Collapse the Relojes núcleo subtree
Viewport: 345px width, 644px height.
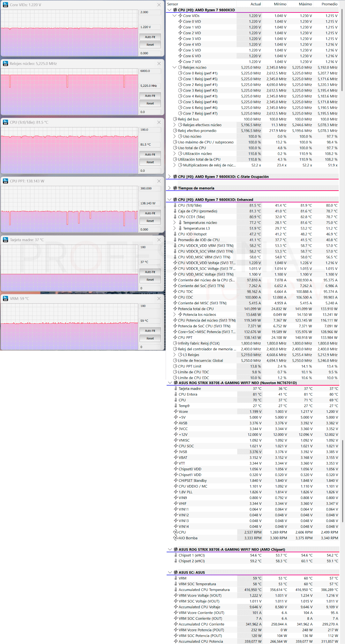(175, 67)
